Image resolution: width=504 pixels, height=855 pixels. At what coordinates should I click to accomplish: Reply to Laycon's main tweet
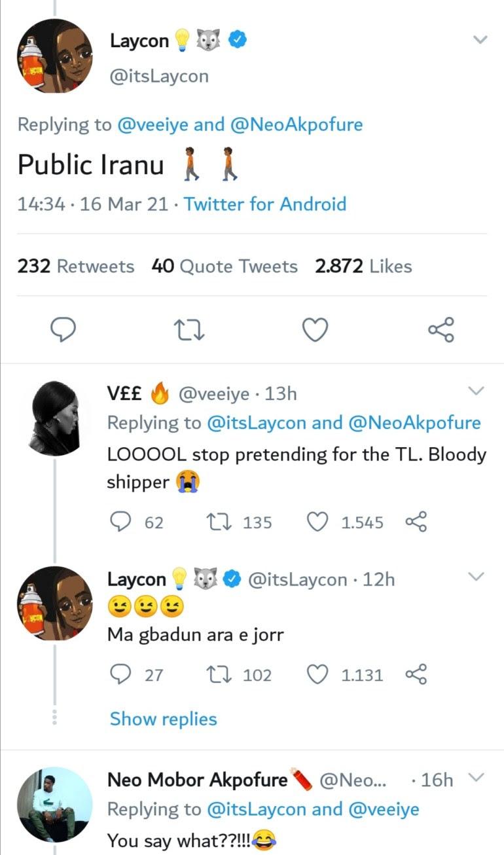(x=63, y=330)
